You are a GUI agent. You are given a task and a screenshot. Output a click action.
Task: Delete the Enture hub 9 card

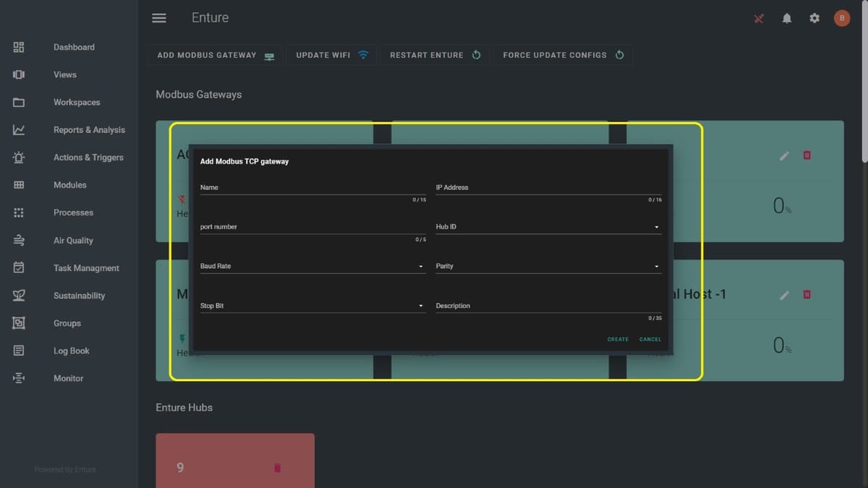[x=277, y=468]
